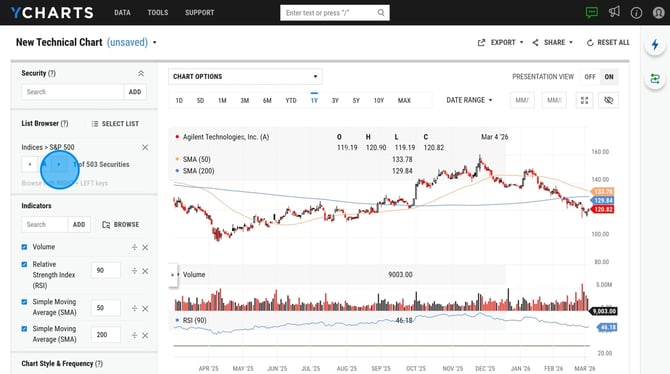
Task: Click SELECT LIST button
Action: 115,124
